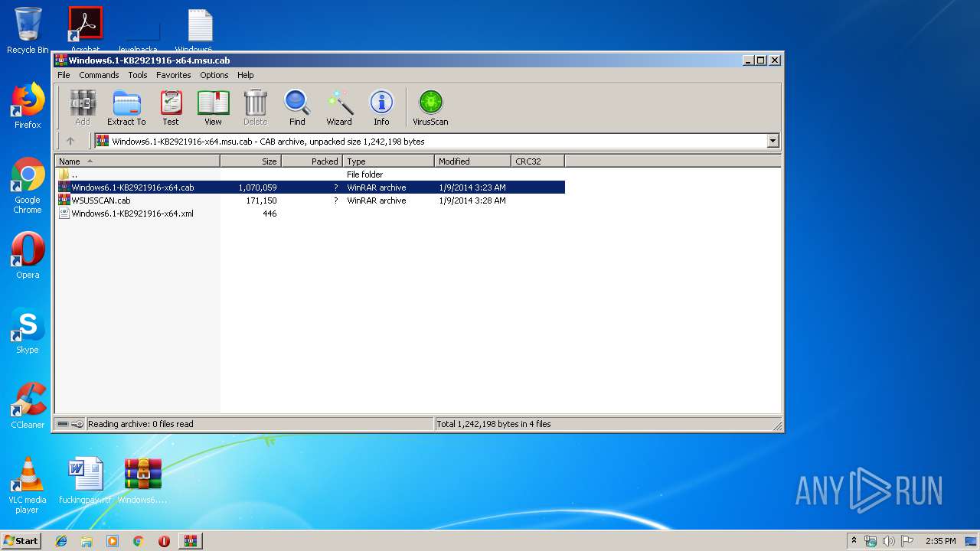
Task: Open media player taskbar icon
Action: (x=113, y=541)
